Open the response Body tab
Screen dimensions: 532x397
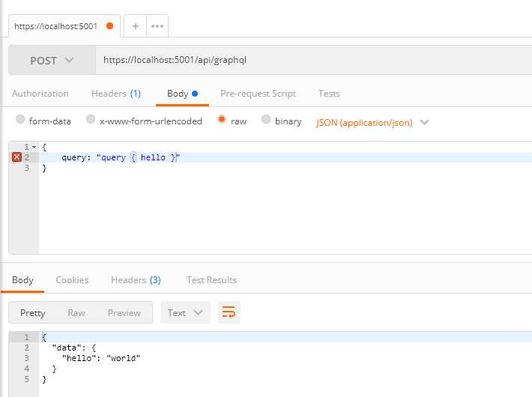(x=22, y=280)
